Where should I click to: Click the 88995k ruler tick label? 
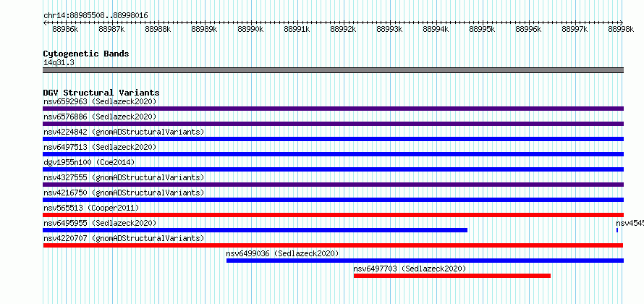(482, 29)
